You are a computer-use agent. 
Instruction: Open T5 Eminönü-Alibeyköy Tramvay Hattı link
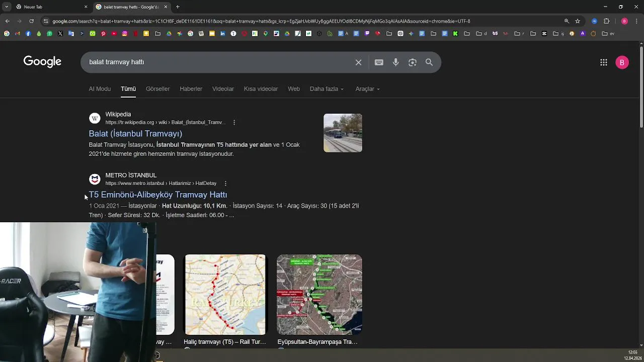[158, 195]
